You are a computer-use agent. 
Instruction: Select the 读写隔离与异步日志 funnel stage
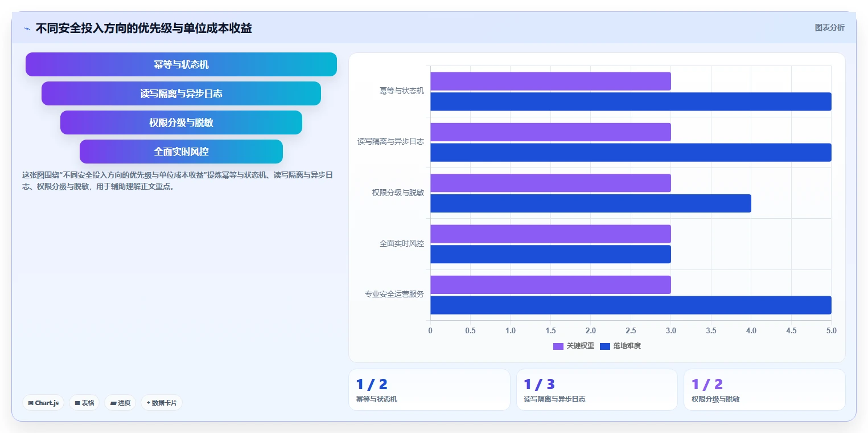(x=181, y=93)
